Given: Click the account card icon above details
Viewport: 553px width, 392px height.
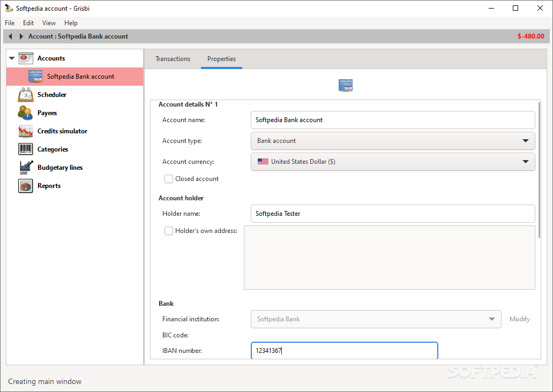Looking at the screenshot, I should point(346,85).
